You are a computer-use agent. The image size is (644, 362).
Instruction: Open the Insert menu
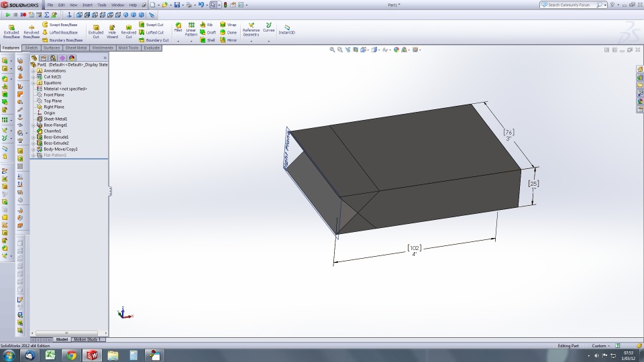(87, 5)
